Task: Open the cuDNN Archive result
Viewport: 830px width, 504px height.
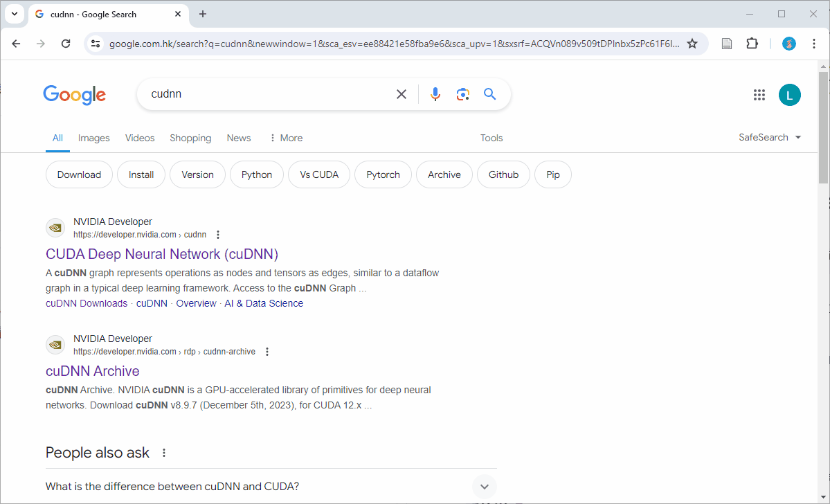Action: (93, 371)
